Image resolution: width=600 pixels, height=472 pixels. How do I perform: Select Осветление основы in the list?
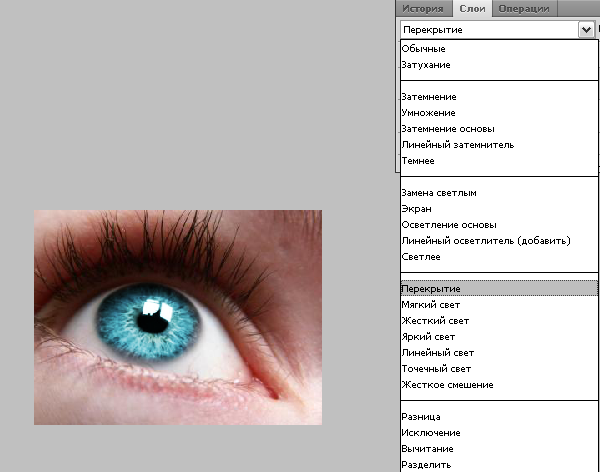(448, 225)
